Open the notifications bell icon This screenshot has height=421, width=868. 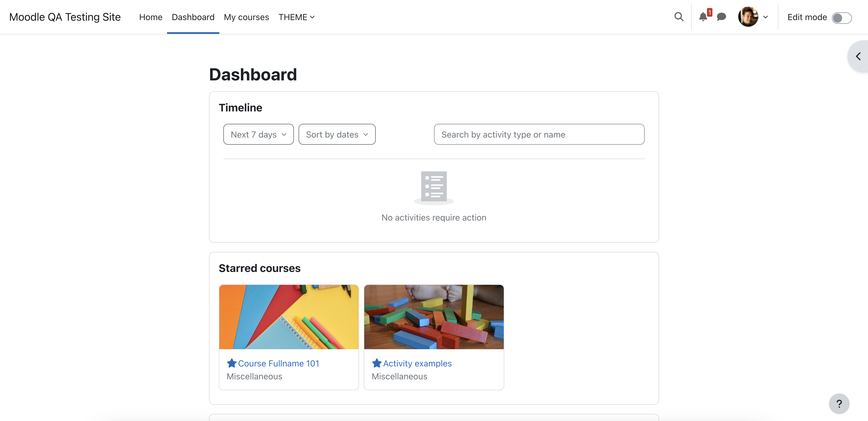pos(703,17)
